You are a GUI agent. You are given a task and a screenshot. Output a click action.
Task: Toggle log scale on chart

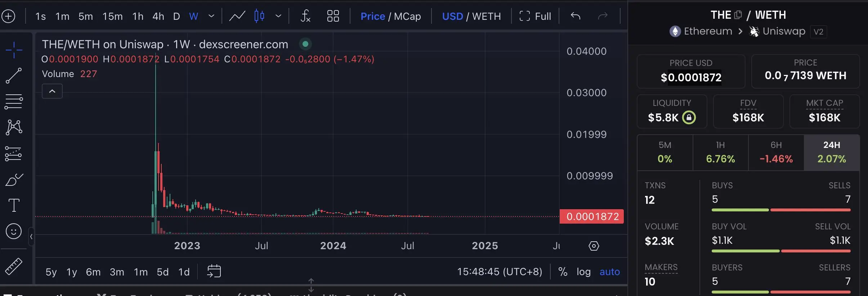(583, 272)
